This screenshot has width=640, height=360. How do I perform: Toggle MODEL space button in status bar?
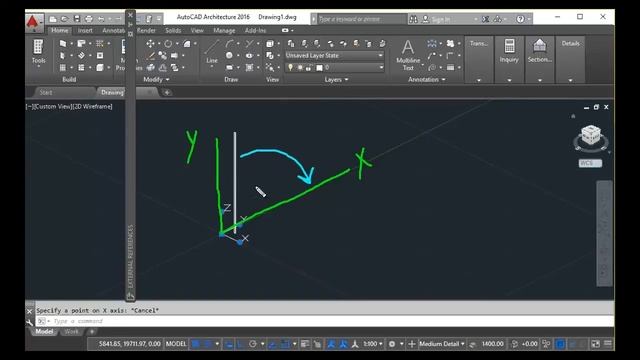point(176,344)
